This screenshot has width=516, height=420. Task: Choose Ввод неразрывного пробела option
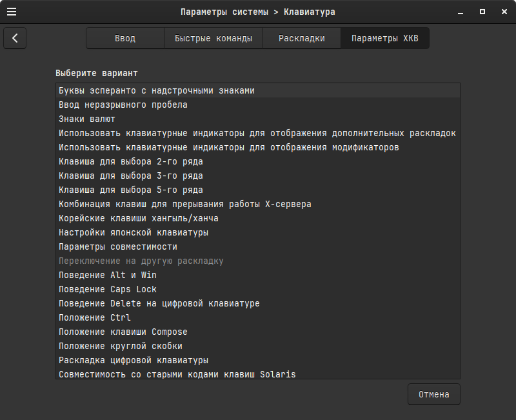click(123, 105)
